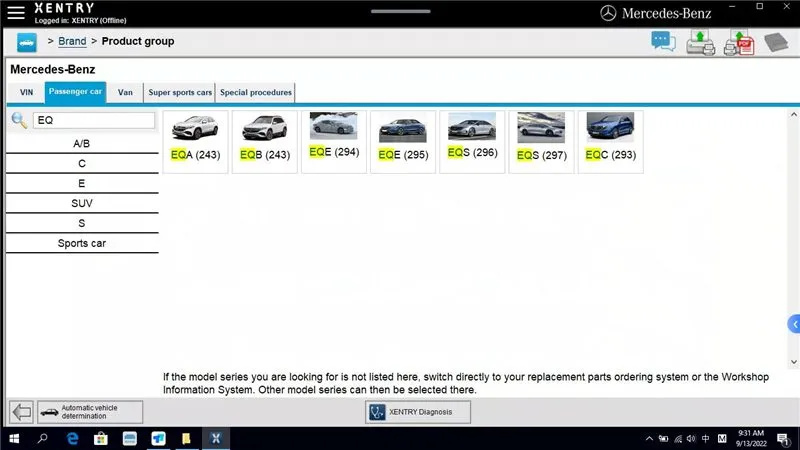Open the XENTRY hamburger menu

[16, 13]
